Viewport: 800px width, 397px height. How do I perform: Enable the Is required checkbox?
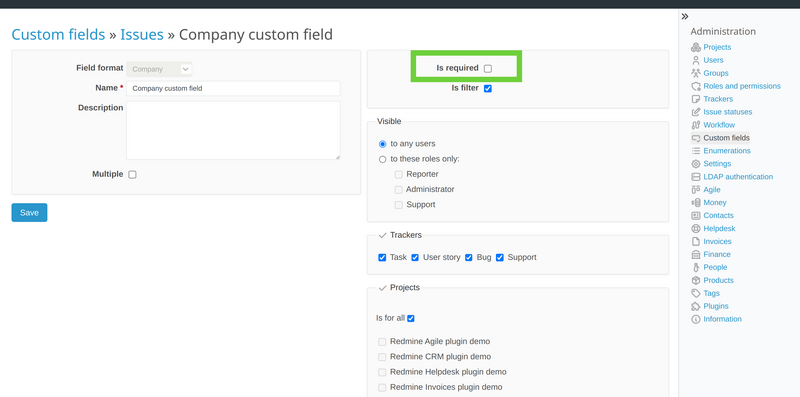(488, 68)
